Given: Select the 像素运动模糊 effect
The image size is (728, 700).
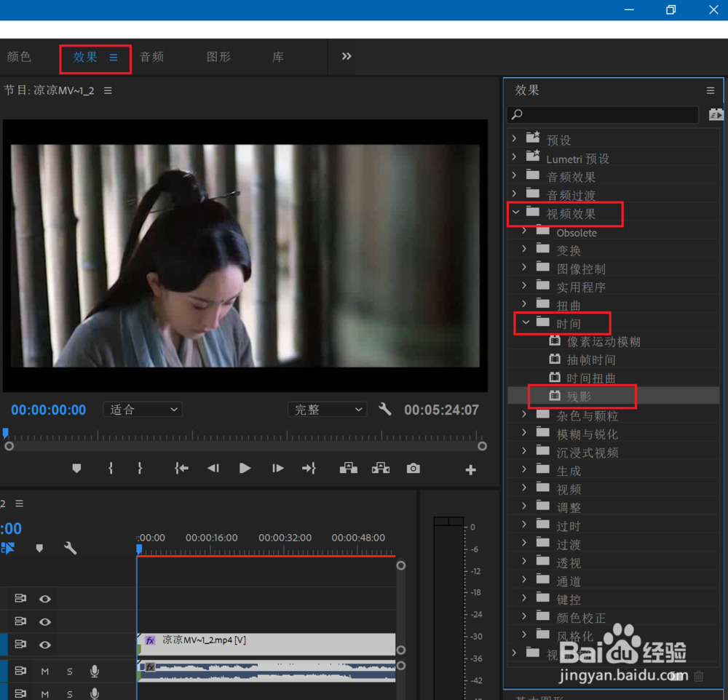Looking at the screenshot, I should pyautogui.click(x=603, y=342).
